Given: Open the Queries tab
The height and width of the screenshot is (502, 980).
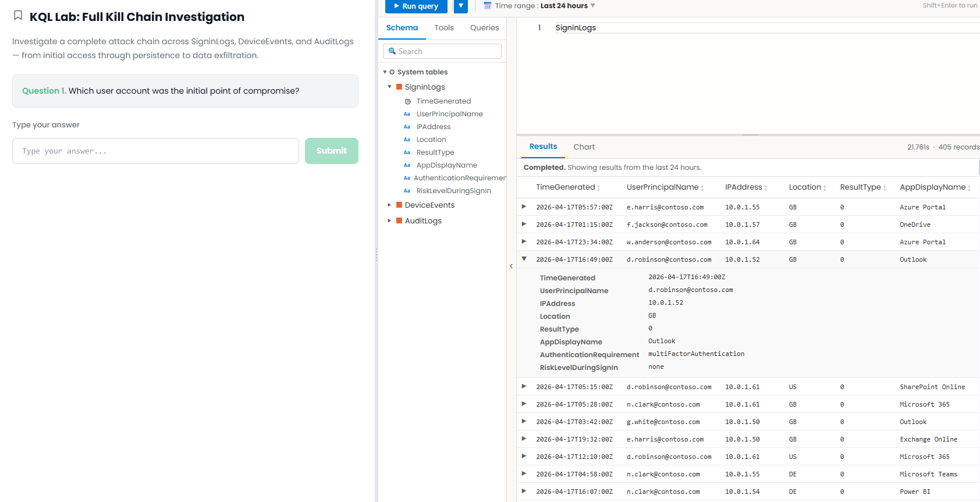Looking at the screenshot, I should [x=484, y=28].
